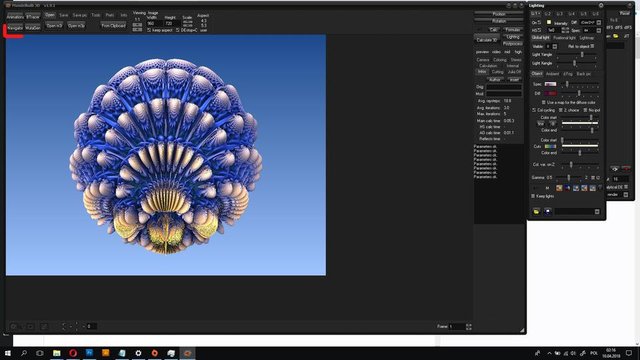Click the taskbar search icon
640x360 pixels.
pos(24,353)
